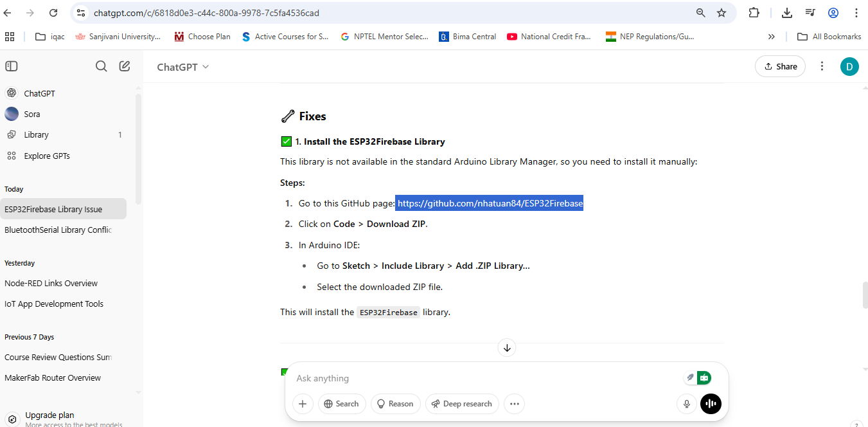Bookmark this page with the star icon
Screen dimensions: 868x427
coord(722,13)
